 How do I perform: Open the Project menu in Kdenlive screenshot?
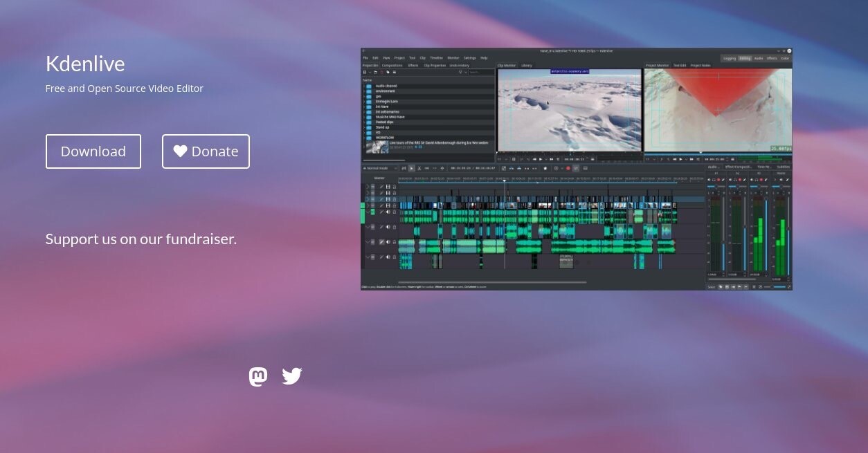coord(399,58)
